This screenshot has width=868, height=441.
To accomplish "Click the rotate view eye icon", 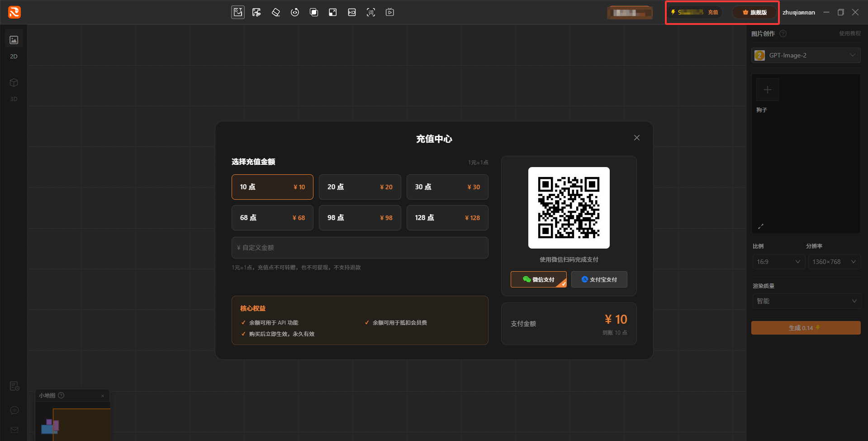I will point(295,12).
